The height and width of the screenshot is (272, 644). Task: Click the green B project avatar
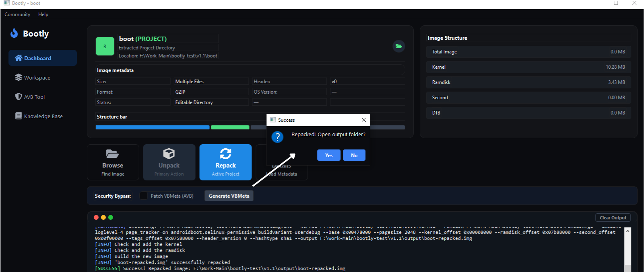105,46
